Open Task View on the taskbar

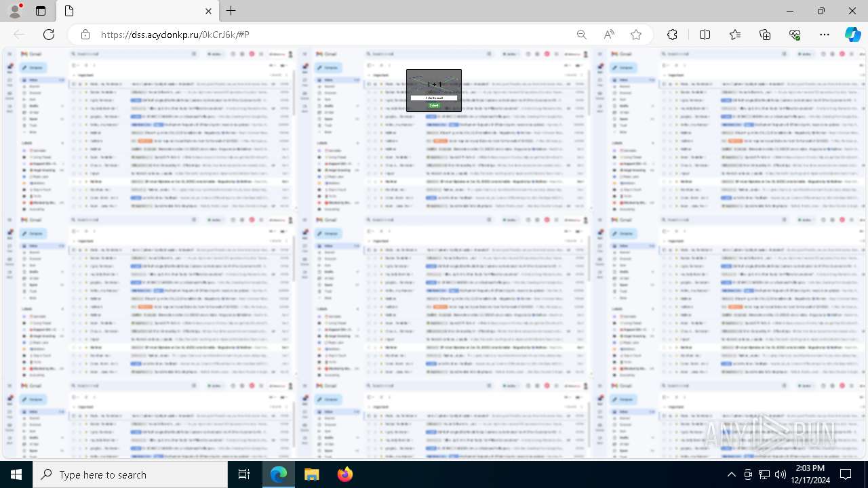244,474
